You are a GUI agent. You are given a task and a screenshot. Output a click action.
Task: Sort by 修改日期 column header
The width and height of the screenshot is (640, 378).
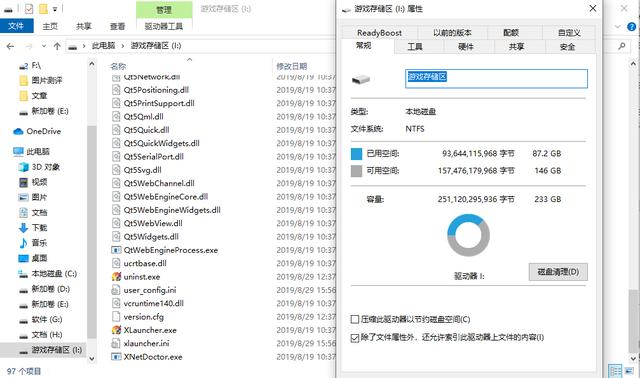[291, 66]
